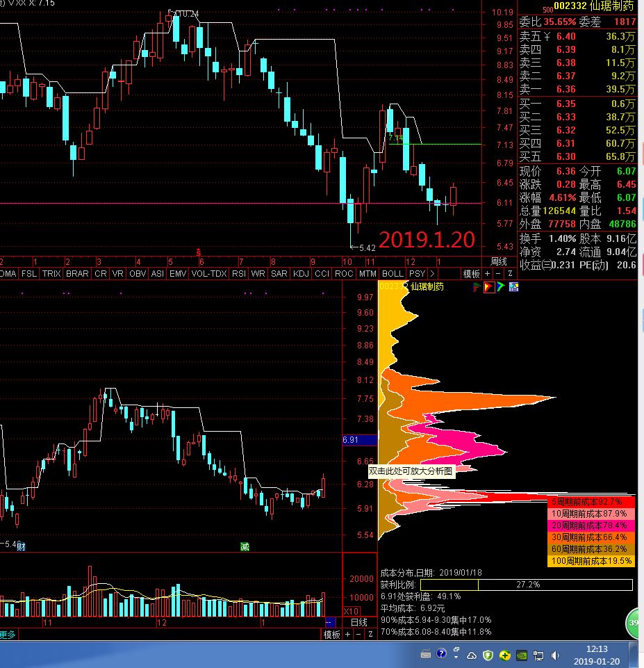Toggle the 日线 daily period label

click(358, 622)
